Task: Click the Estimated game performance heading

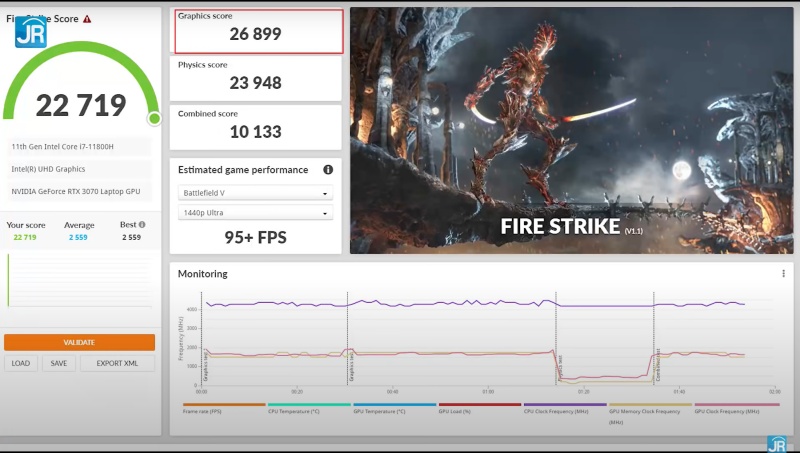Action: pyautogui.click(x=243, y=170)
